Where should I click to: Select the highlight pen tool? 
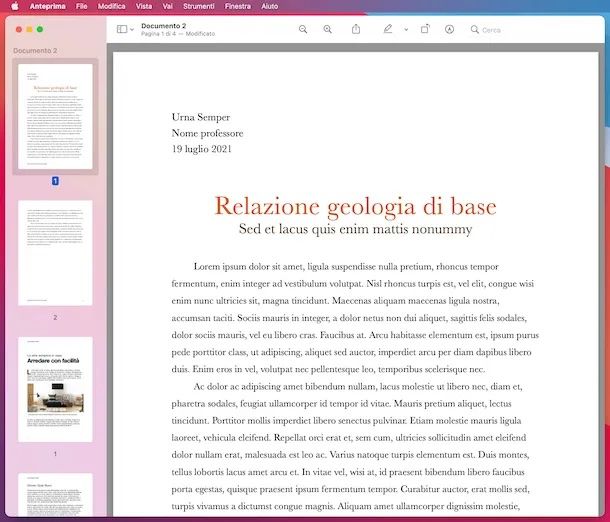click(x=388, y=29)
